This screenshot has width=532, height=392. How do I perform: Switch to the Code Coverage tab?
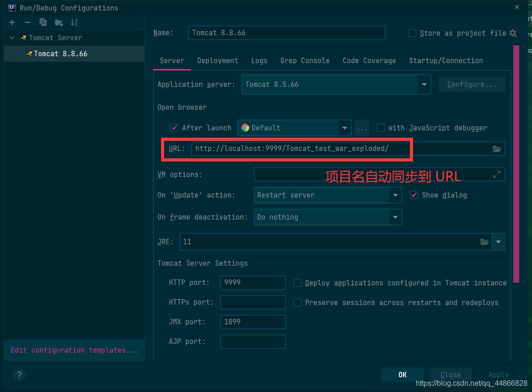click(369, 61)
